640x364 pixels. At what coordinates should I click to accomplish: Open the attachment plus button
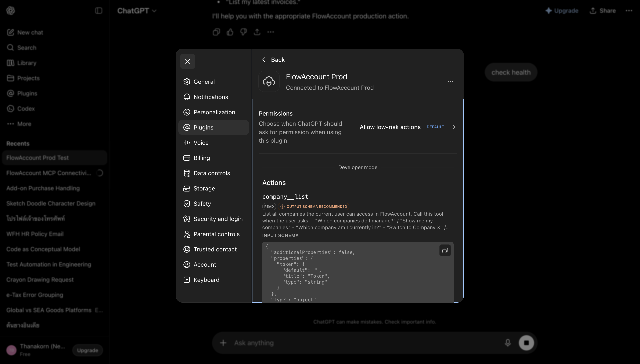223,343
